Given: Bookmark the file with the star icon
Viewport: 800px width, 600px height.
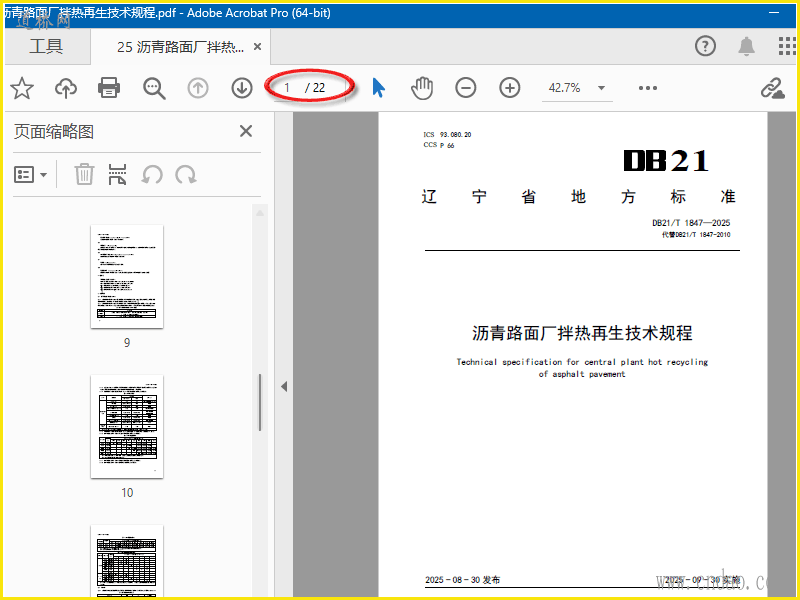Looking at the screenshot, I should 22,88.
